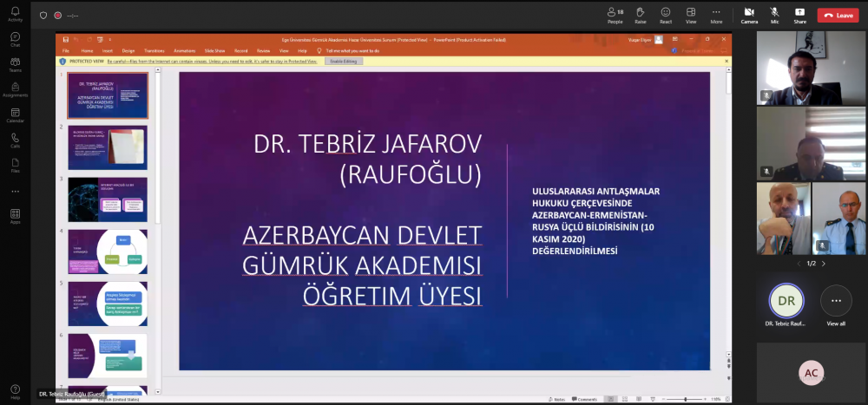Open the Slide Show ribbon tab

coord(214,51)
